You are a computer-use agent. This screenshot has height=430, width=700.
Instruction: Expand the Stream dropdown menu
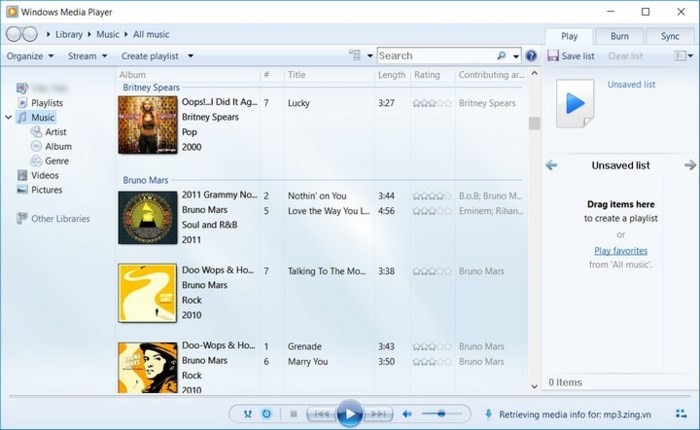[86, 56]
